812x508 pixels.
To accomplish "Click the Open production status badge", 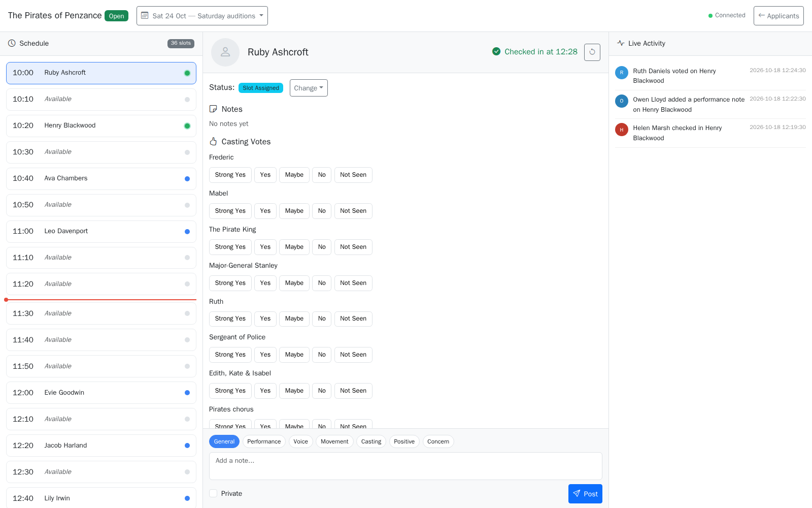I will coord(116,16).
